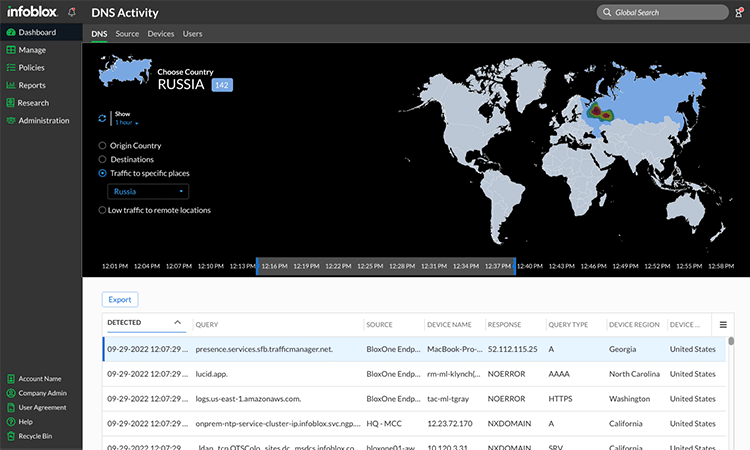Click the 12:52 PM timeline mark
Viewport: 750px width, 450px height.
pyautogui.click(x=657, y=266)
